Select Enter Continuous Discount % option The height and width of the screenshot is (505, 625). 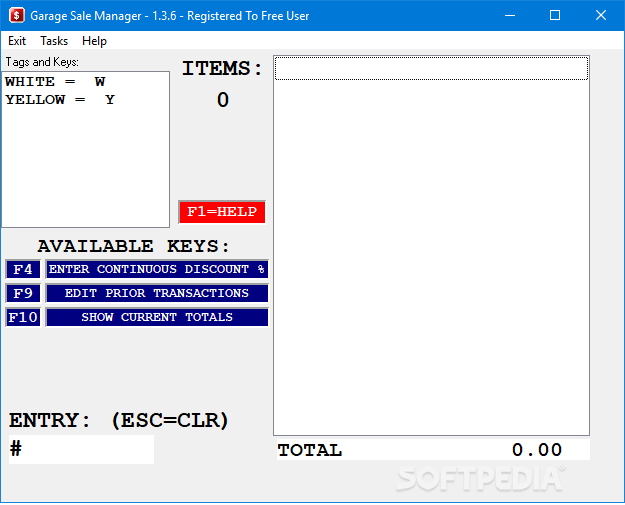pos(157,269)
